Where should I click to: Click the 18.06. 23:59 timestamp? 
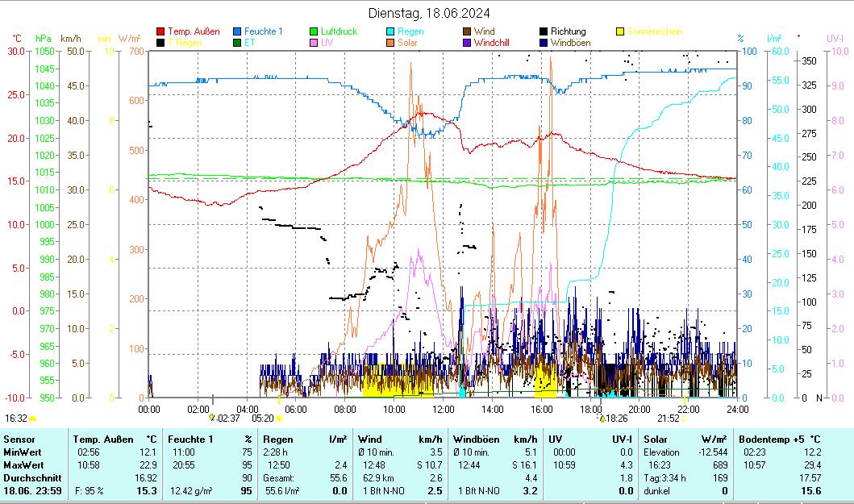(x=32, y=491)
